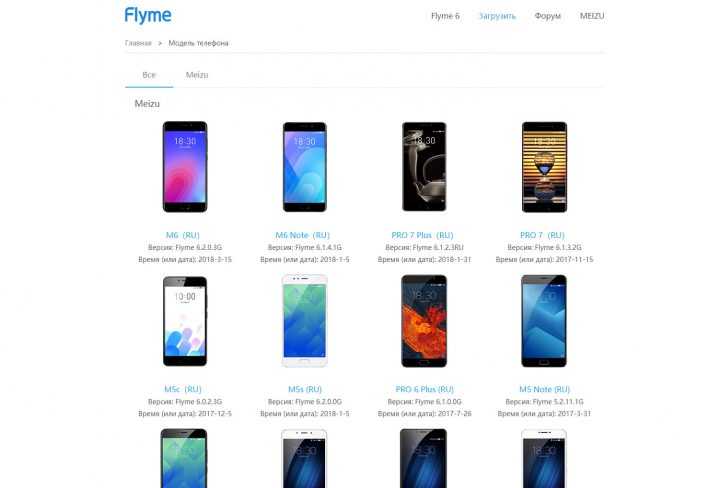Open the M5c phone image

pos(185,321)
